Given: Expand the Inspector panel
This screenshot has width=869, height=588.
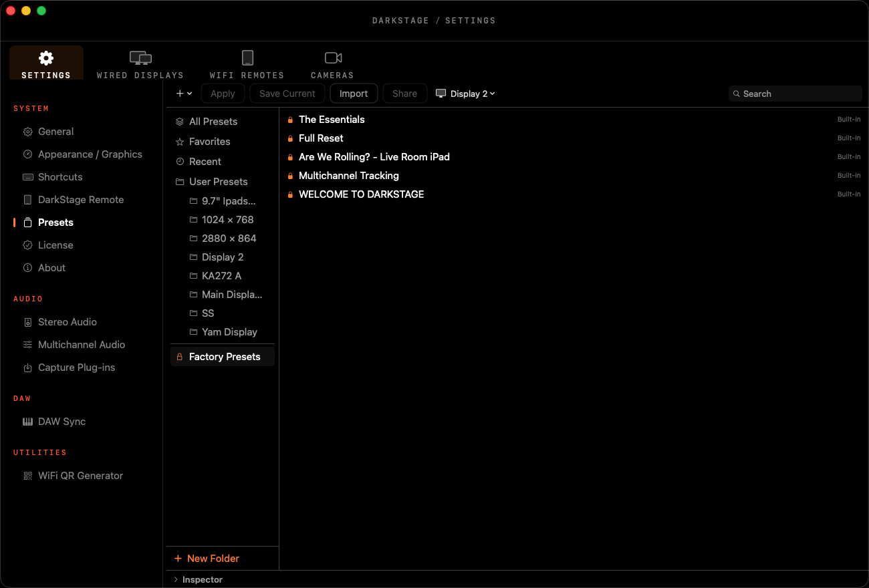Looking at the screenshot, I should [x=198, y=580].
